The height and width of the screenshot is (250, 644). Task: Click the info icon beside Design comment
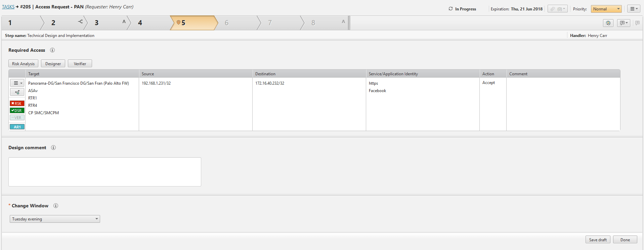pos(53,148)
